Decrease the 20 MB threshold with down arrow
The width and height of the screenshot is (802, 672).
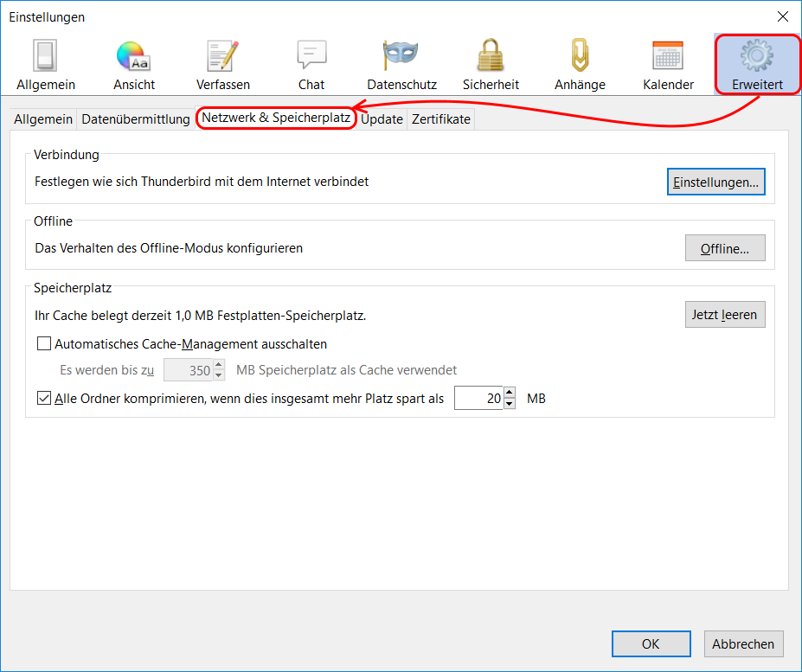point(509,404)
